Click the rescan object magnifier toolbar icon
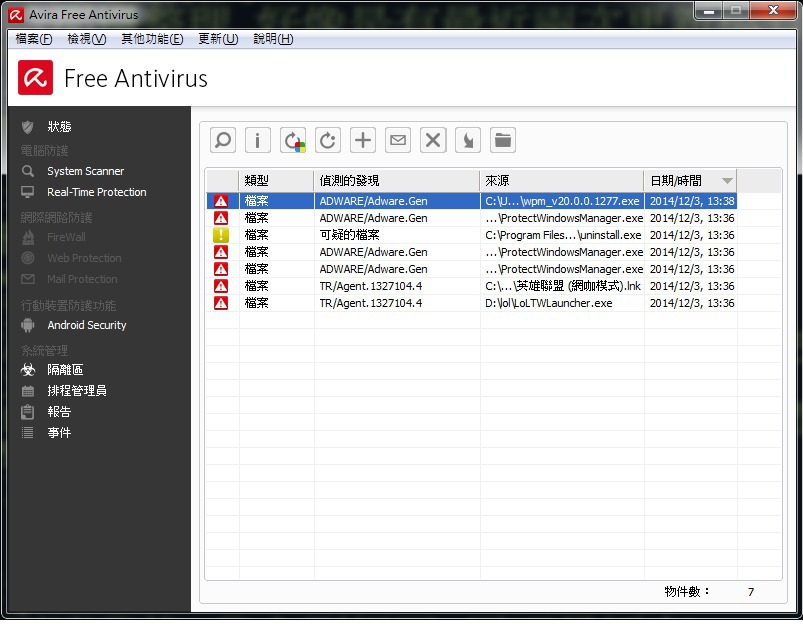 223,141
